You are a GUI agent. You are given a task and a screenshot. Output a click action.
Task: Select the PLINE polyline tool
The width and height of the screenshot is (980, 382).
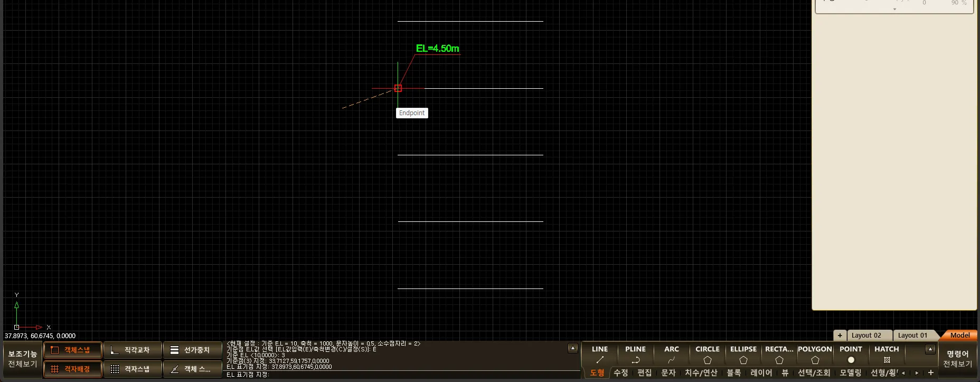tap(635, 355)
